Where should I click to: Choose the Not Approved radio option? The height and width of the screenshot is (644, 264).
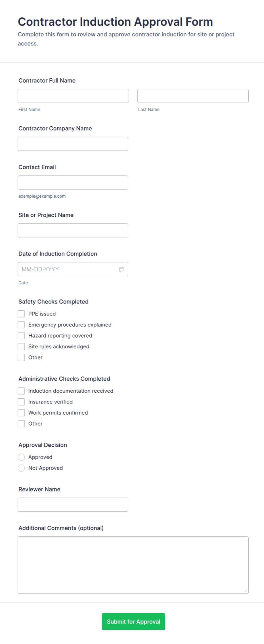21,468
